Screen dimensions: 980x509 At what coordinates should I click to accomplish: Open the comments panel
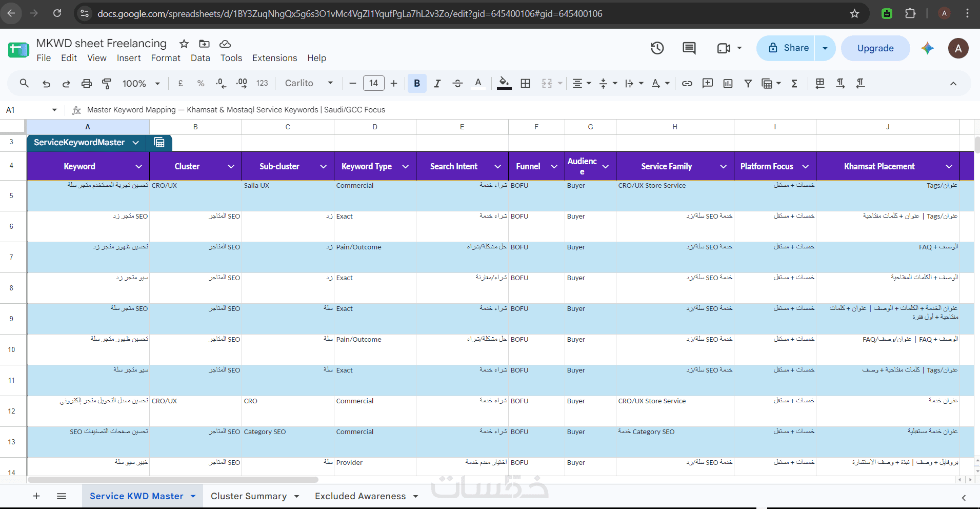coord(689,48)
